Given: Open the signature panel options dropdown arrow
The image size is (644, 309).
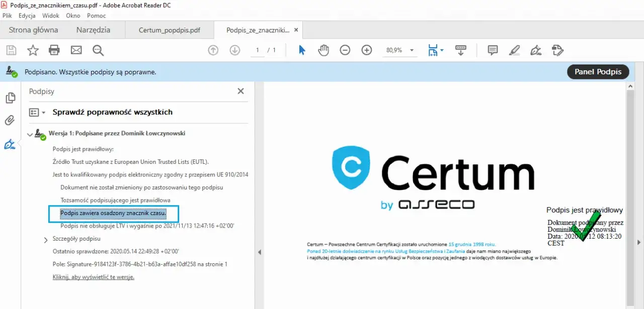Looking at the screenshot, I should 43,113.
